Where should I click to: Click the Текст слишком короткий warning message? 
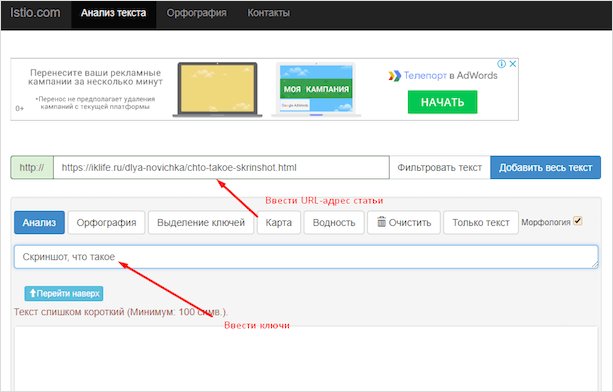pos(120,312)
